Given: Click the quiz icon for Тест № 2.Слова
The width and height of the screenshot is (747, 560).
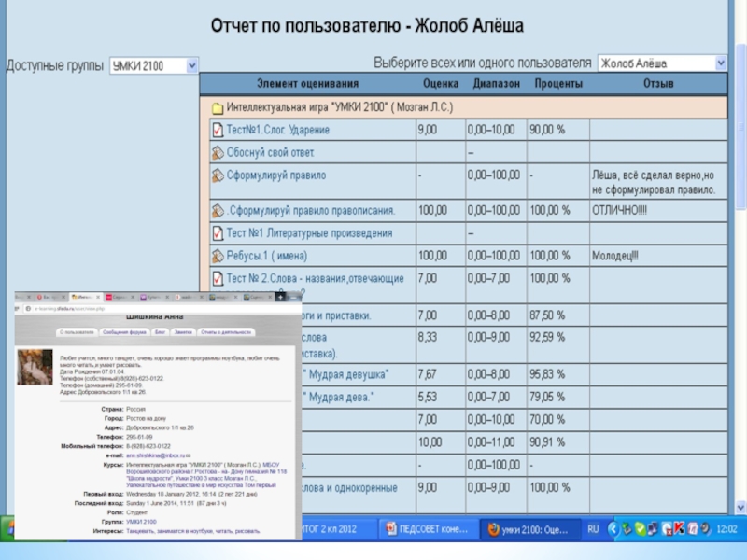Looking at the screenshot, I should pos(217,278).
